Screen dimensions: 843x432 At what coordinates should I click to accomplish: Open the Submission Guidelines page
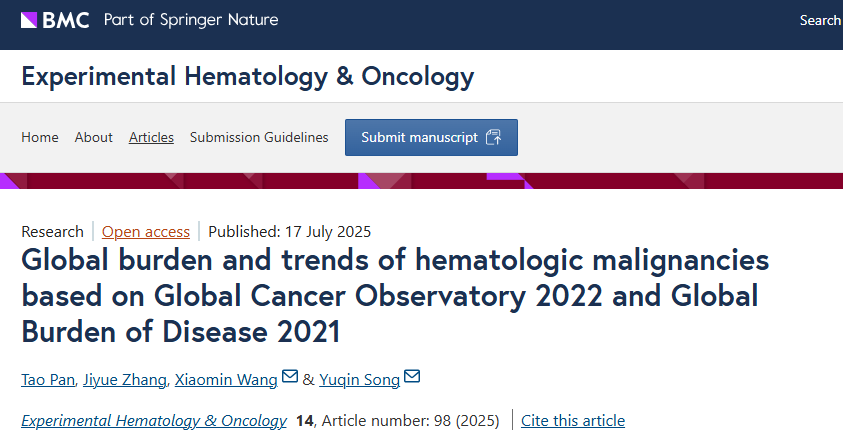(259, 138)
